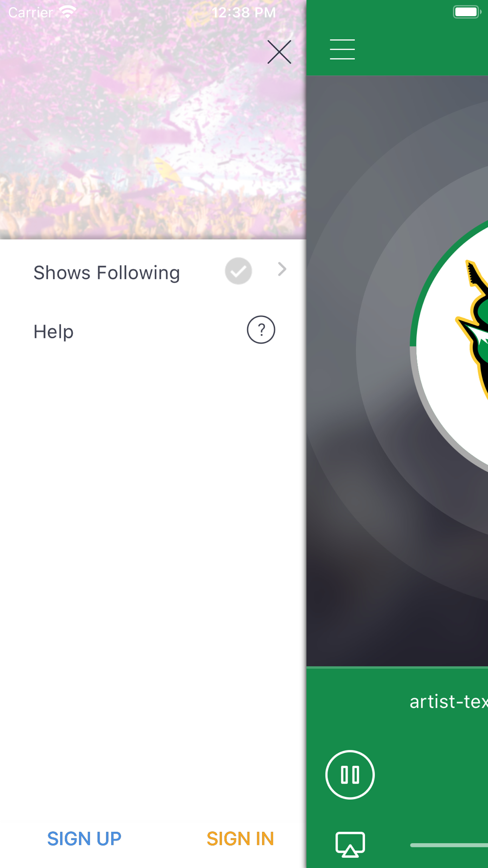Screen dimensions: 488x868
Task: Tap the artist-text track label
Action: (x=448, y=702)
